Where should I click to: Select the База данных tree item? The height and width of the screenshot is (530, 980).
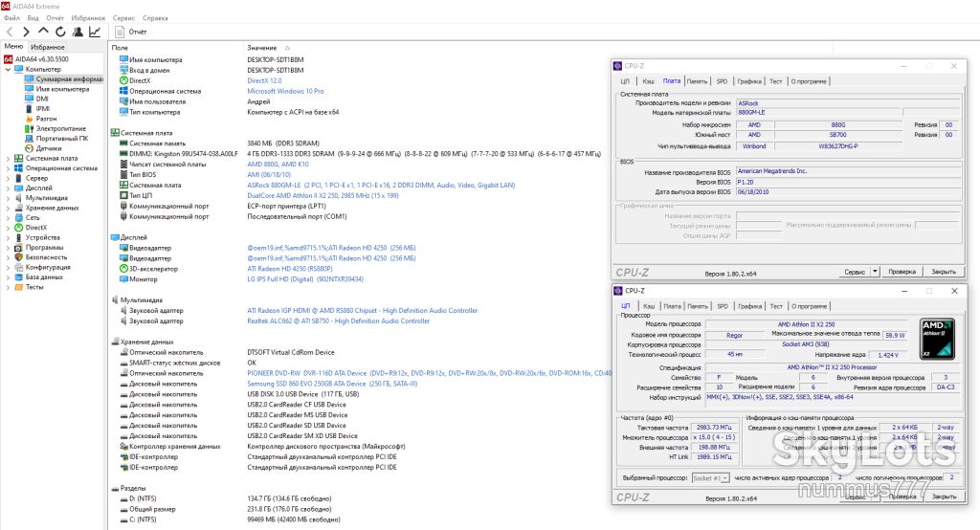coord(44,276)
